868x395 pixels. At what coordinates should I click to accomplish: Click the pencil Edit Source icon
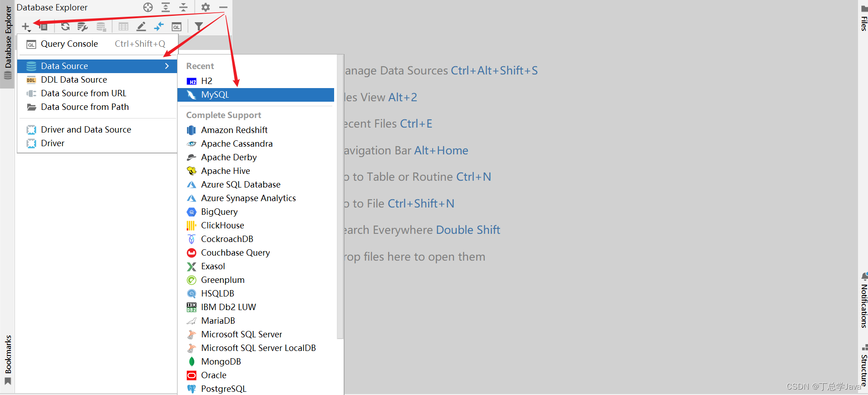pos(141,27)
